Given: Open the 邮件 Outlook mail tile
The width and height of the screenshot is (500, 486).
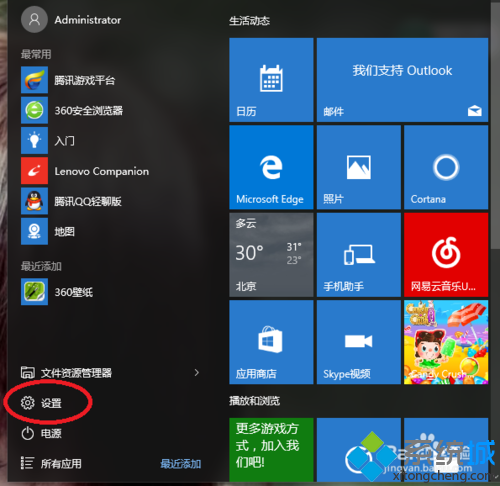Looking at the screenshot, I should coord(402,80).
